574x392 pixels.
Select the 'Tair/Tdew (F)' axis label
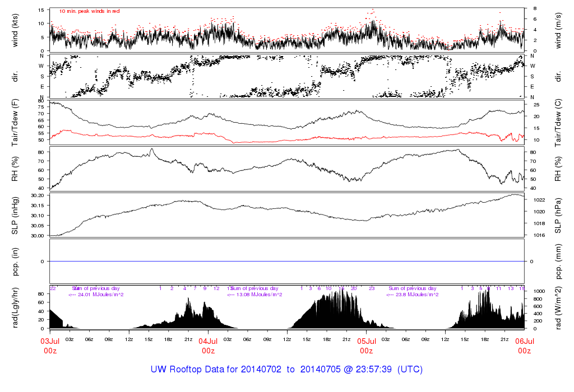click(15, 123)
